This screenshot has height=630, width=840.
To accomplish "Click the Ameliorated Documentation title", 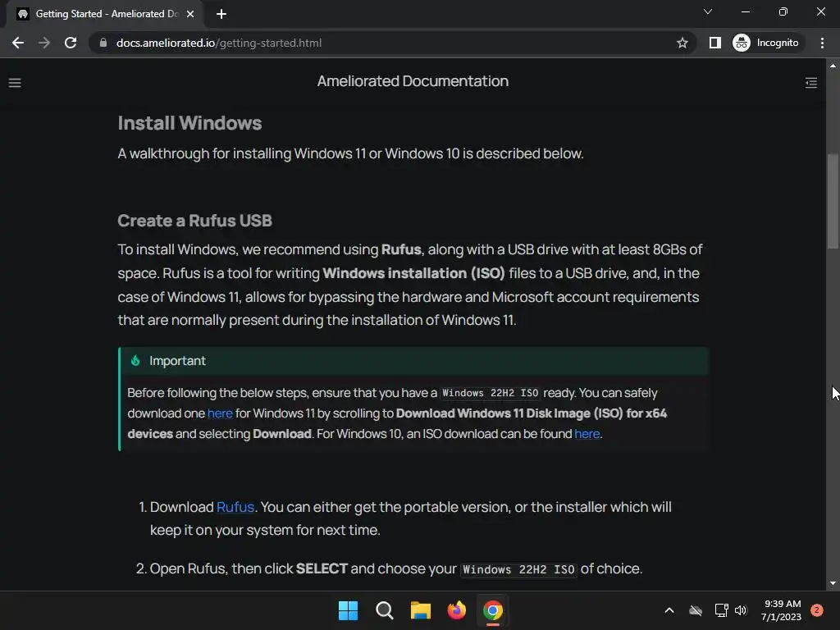I will (413, 81).
